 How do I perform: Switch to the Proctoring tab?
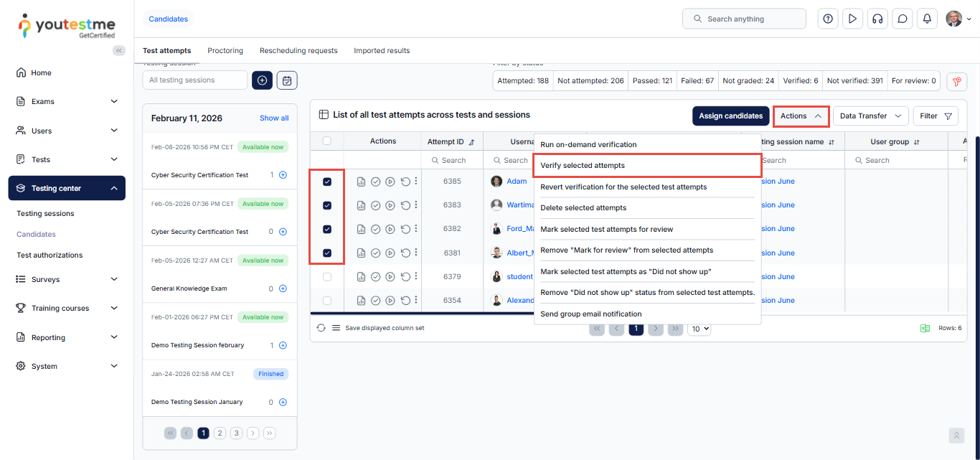[x=225, y=51]
